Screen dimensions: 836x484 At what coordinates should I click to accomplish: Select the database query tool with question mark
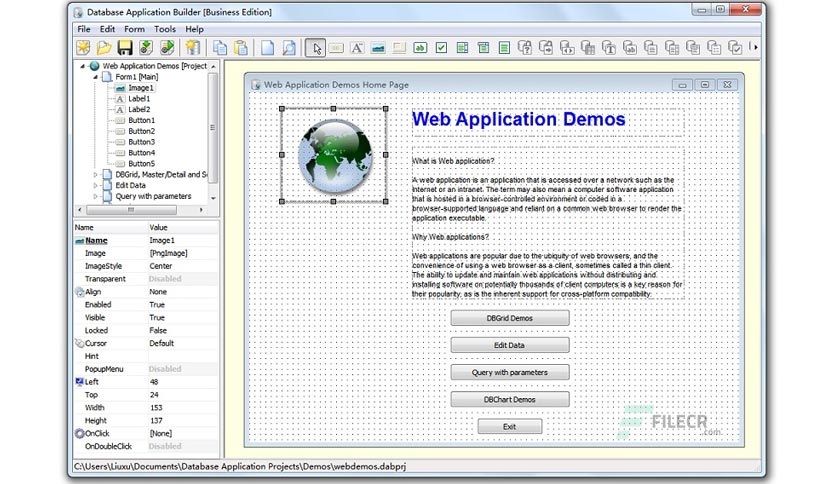(525, 48)
